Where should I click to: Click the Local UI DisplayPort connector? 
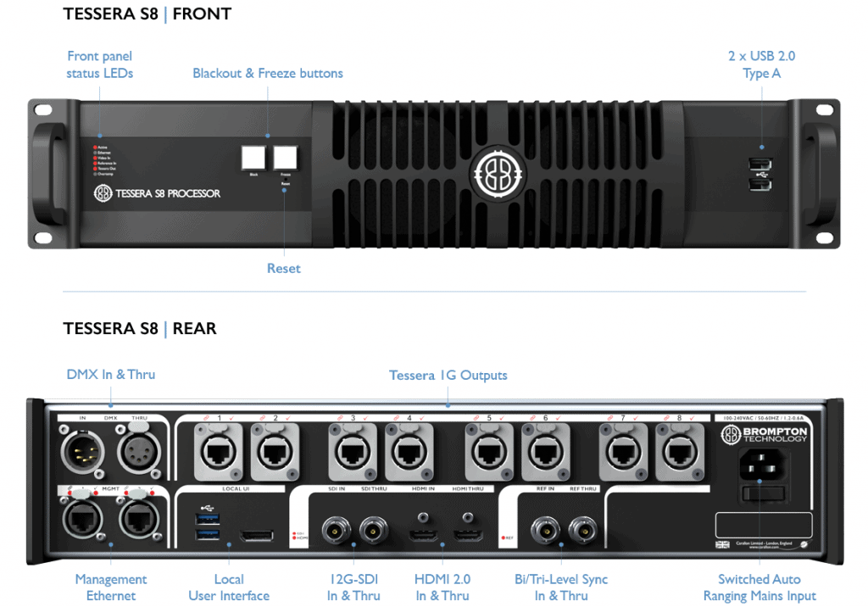click(x=255, y=536)
